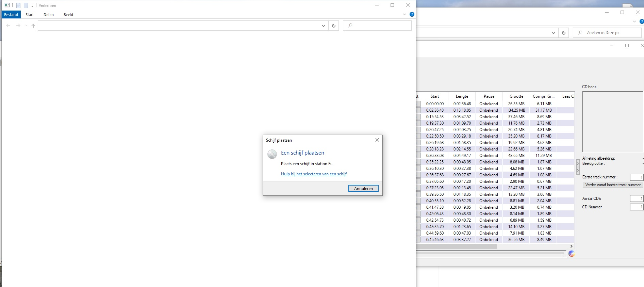The width and height of the screenshot is (644, 287).
Task: Sort by the Compr. Gr... column header
Action: (543, 96)
